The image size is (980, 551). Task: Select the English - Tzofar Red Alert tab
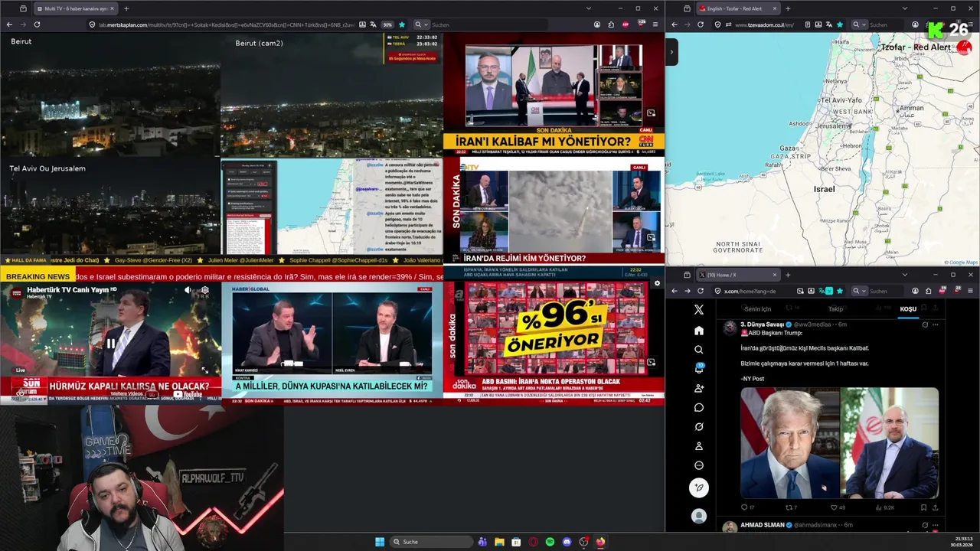point(737,8)
